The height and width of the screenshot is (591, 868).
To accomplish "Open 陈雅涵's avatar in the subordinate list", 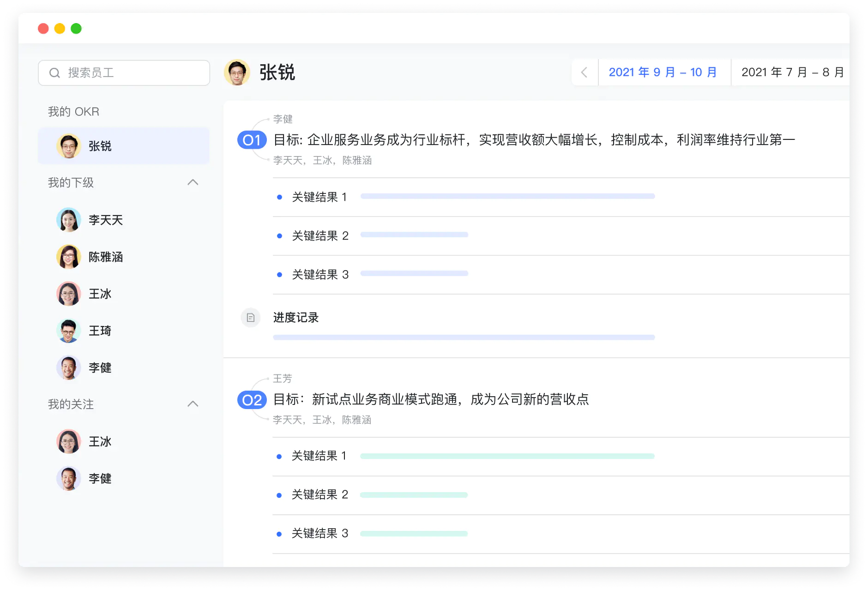I will [x=68, y=257].
